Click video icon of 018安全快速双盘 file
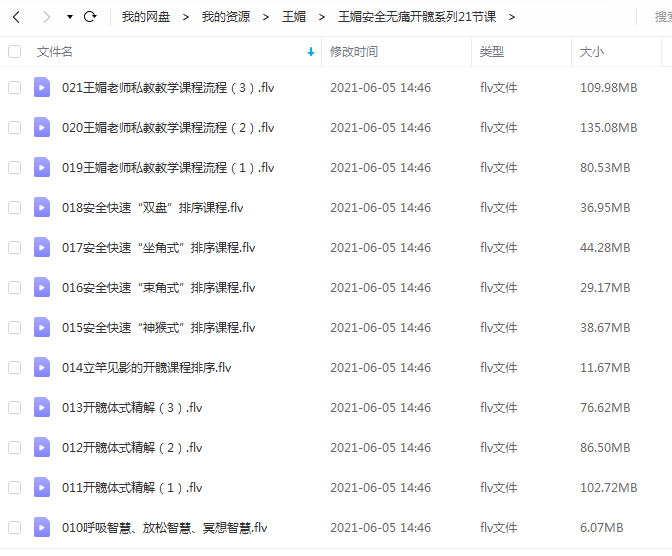This screenshot has height=556, width=672. coord(42,207)
